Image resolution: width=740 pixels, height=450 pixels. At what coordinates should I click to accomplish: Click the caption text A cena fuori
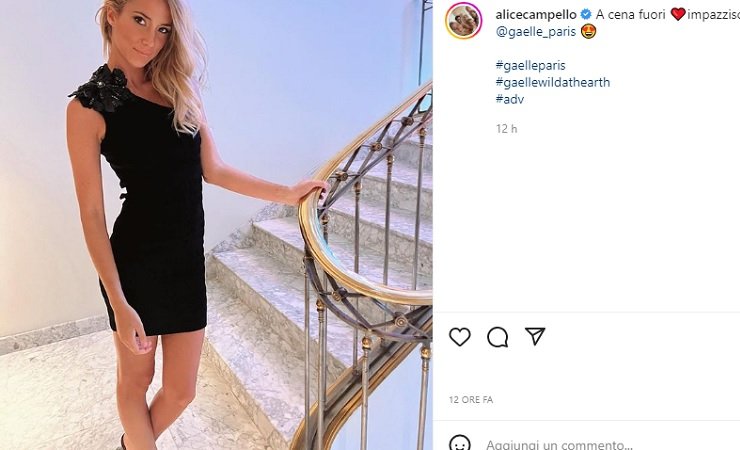coord(631,15)
